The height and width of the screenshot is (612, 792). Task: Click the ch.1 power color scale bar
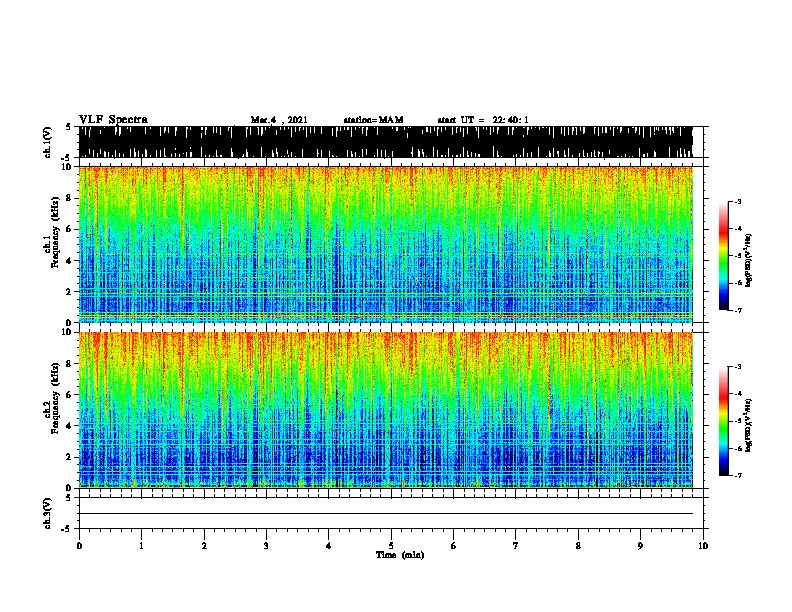coord(724,256)
